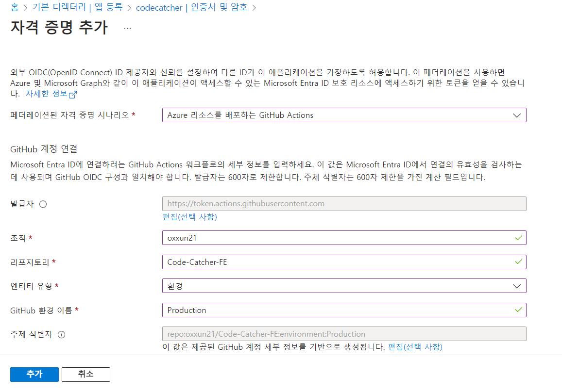Click the GitHub 계정 연결 section heading
562x392 pixels.
click(x=44, y=149)
